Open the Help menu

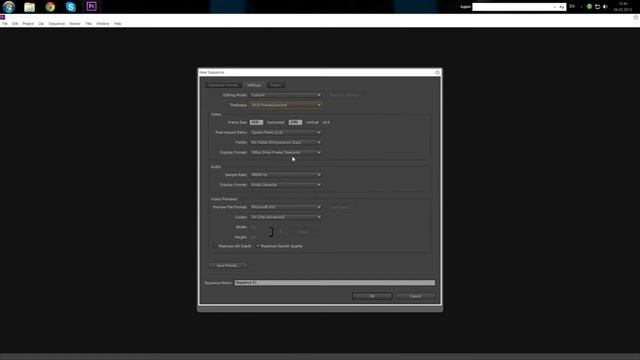pyautogui.click(x=118, y=24)
